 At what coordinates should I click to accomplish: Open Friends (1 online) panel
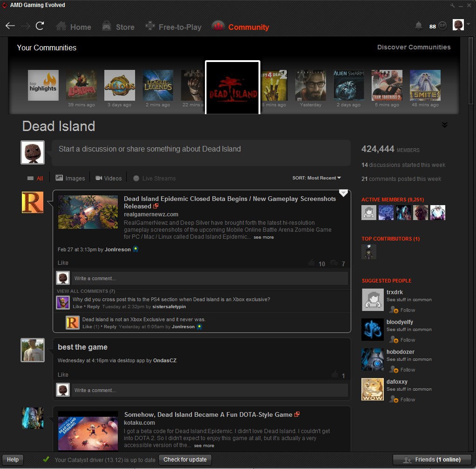pyautogui.click(x=432, y=460)
